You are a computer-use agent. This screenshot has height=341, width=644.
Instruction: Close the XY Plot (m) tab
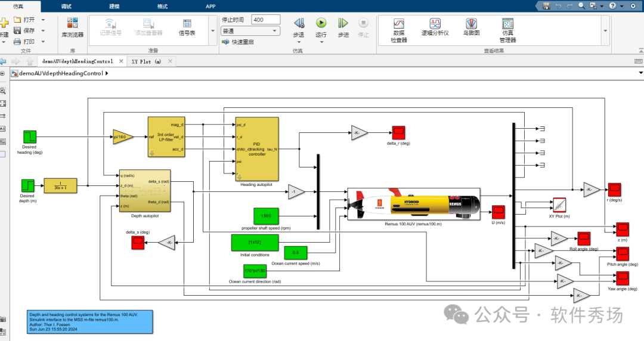coord(170,61)
